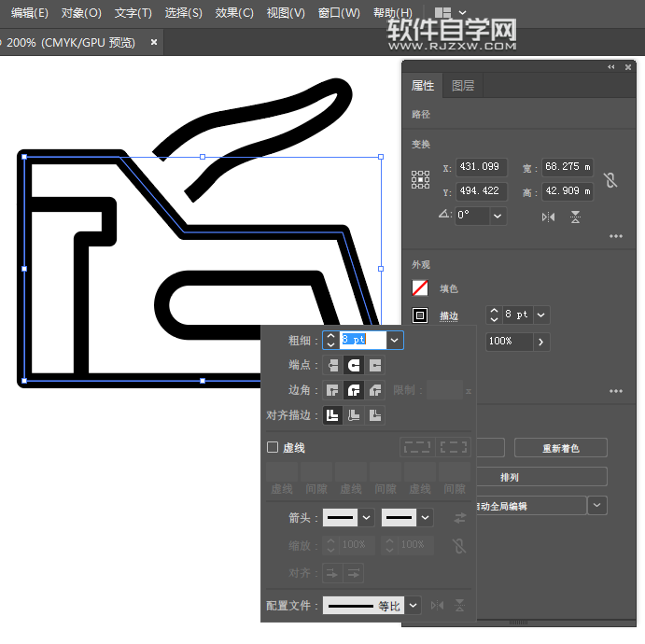Select round cap for 端点
The height and width of the screenshot is (644, 645).
pyautogui.click(x=354, y=365)
